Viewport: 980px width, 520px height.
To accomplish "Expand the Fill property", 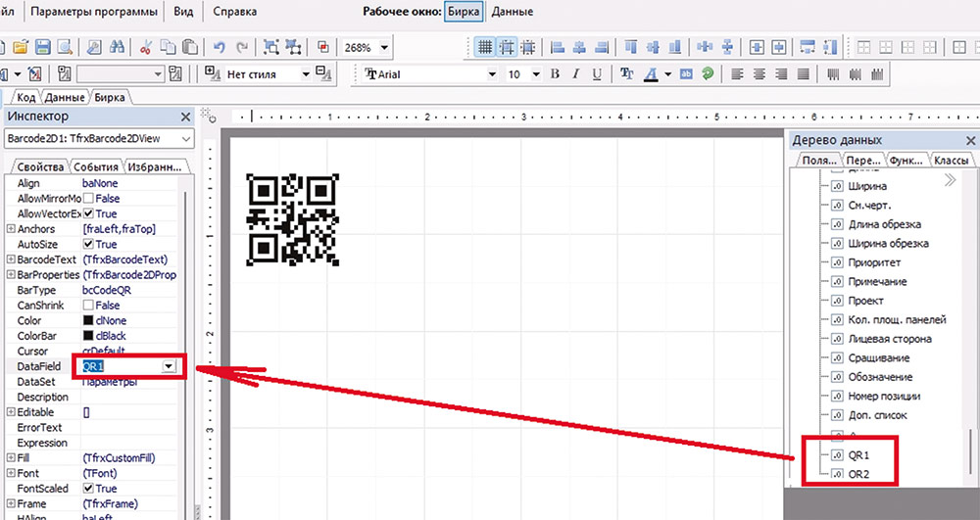I will pyautogui.click(x=11, y=458).
